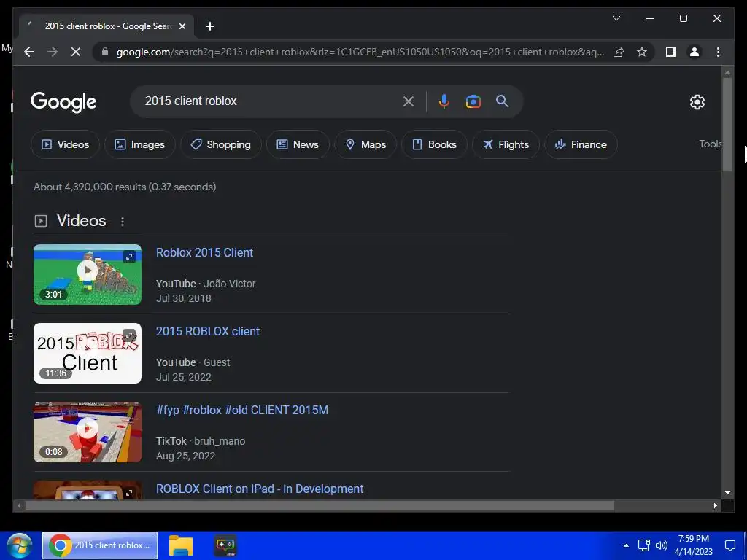Image resolution: width=747 pixels, height=560 pixels.
Task: Click the vertical scrollbar thumb
Action: [x=727, y=124]
